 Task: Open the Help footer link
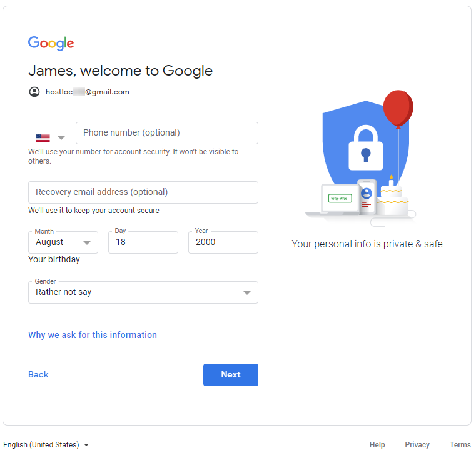(377, 445)
